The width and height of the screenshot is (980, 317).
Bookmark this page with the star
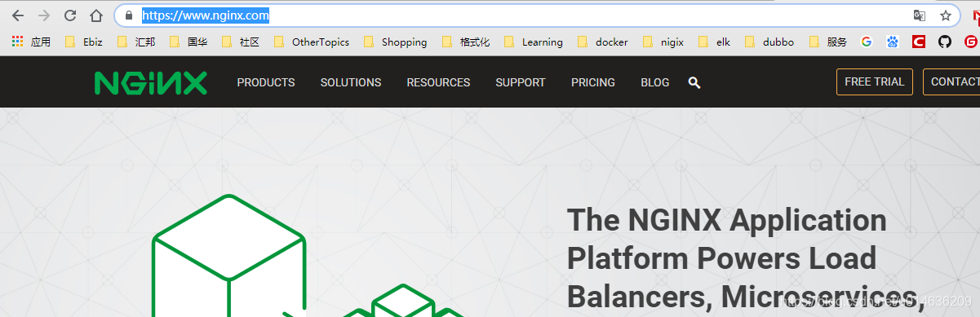(x=946, y=15)
